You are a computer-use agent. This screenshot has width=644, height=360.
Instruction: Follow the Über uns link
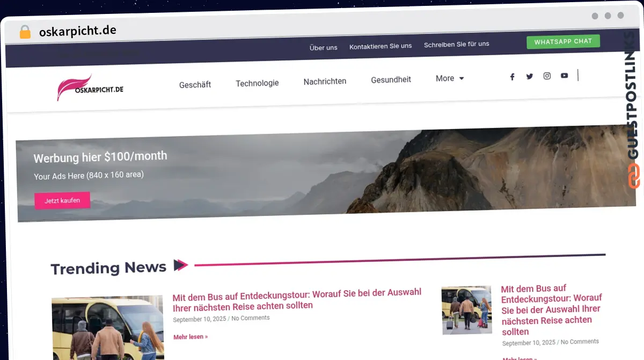(x=324, y=47)
